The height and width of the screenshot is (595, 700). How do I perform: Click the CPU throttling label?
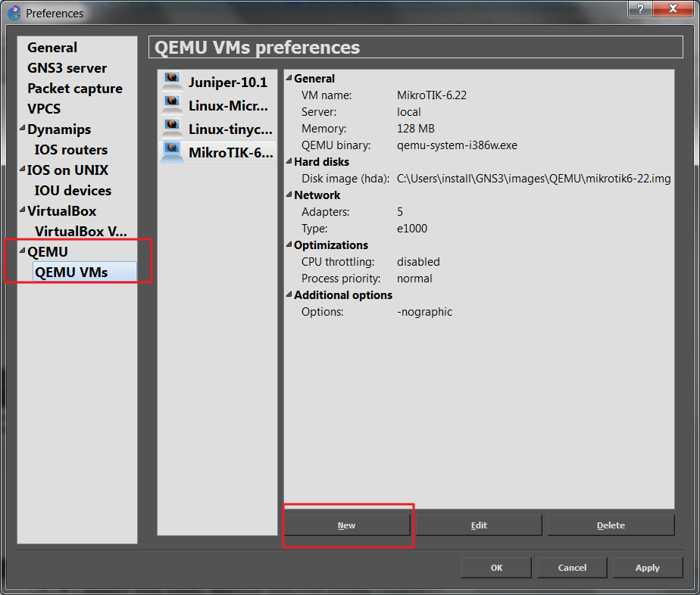(338, 262)
